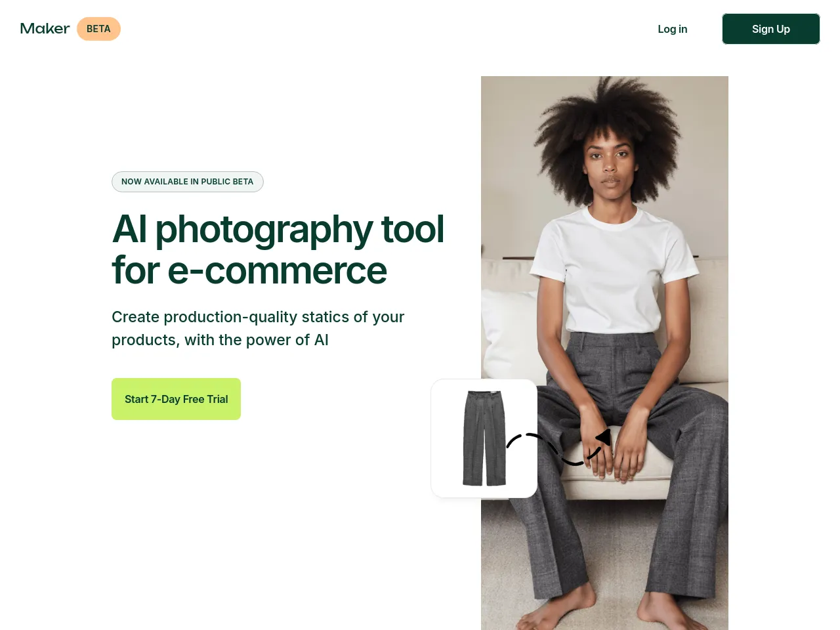Click the Maker logo
Image resolution: width=840 pixels, height=630 pixels.
pyautogui.click(x=45, y=28)
